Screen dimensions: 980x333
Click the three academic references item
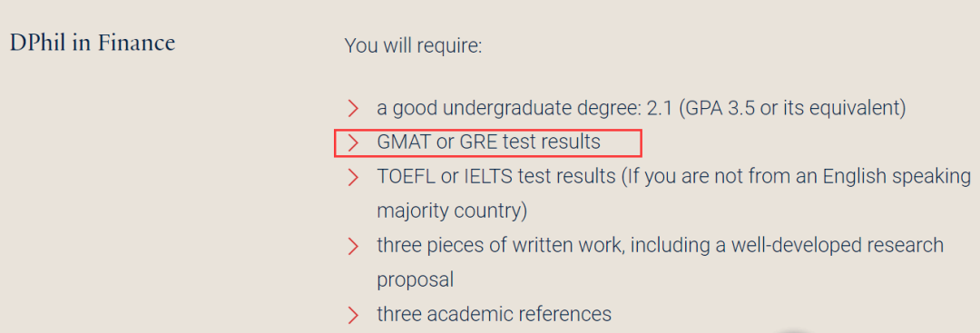tap(494, 314)
